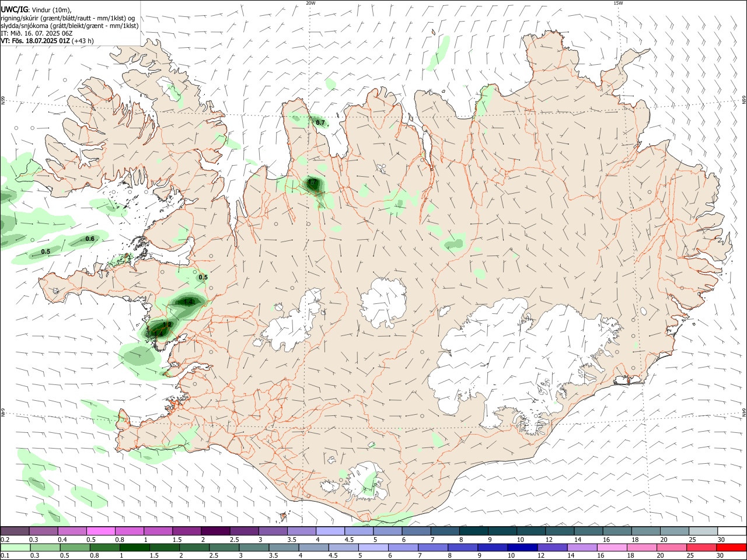Click the UWC/IG title text
The width and height of the screenshot is (747, 560).
pyautogui.click(x=13, y=9)
